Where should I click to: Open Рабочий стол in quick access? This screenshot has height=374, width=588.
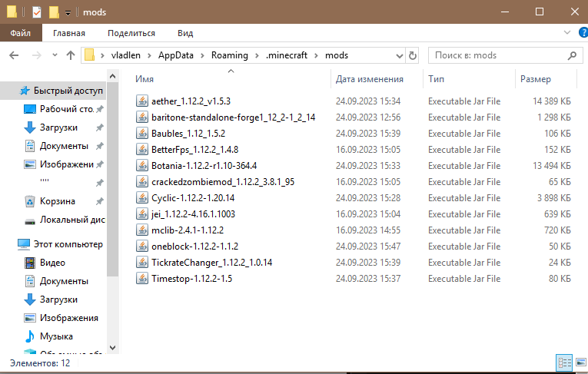tap(66, 109)
